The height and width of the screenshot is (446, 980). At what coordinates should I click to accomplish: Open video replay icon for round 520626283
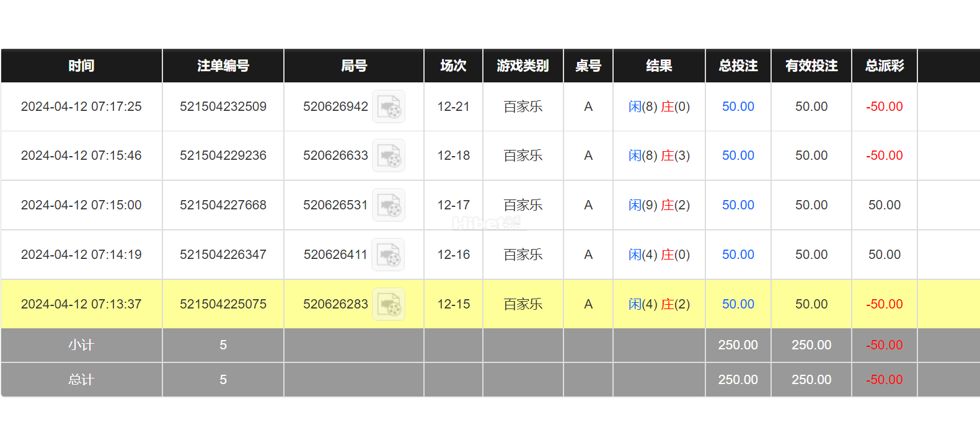tap(389, 304)
